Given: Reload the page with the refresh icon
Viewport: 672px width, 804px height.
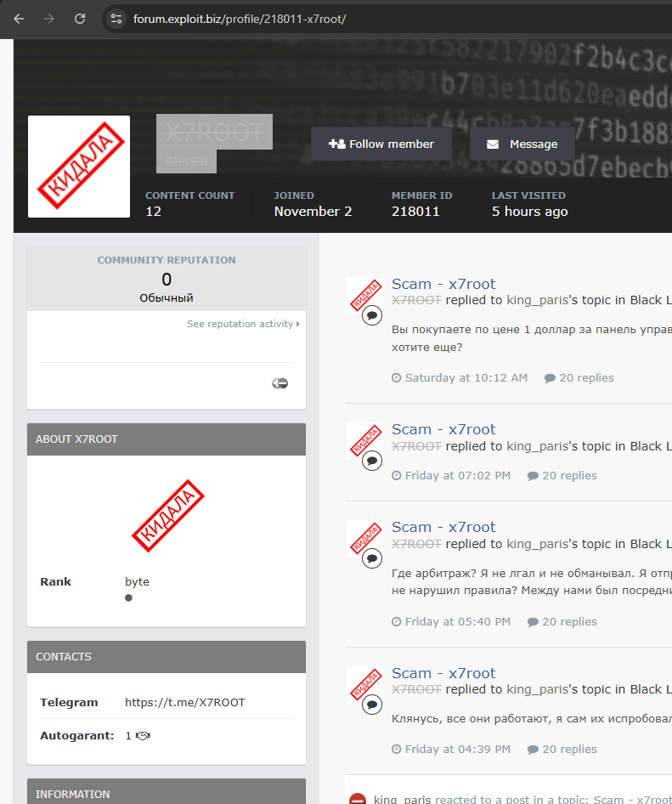Looking at the screenshot, I should click(80, 19).
